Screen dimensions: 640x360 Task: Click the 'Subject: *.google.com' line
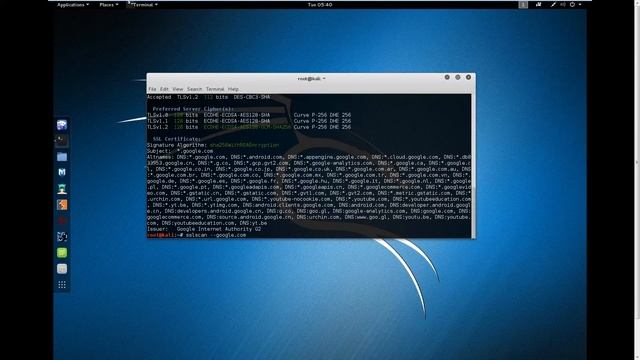pyautogui.click(x=180, y=151)
